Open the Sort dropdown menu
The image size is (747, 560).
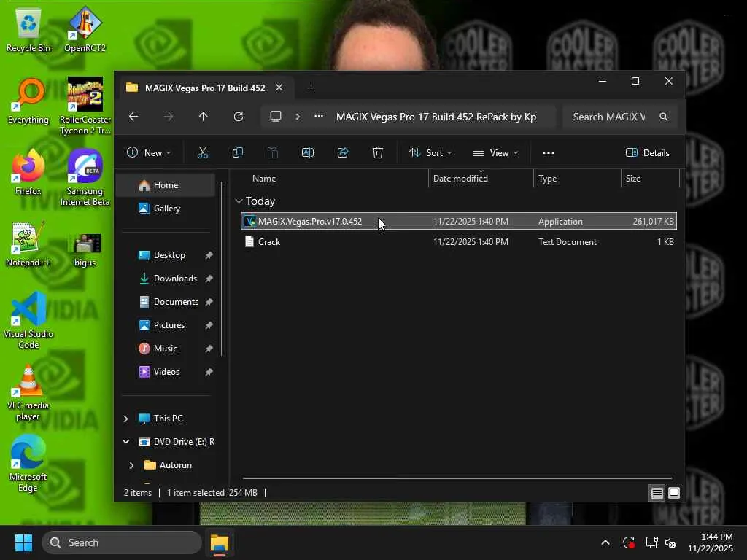430,153
